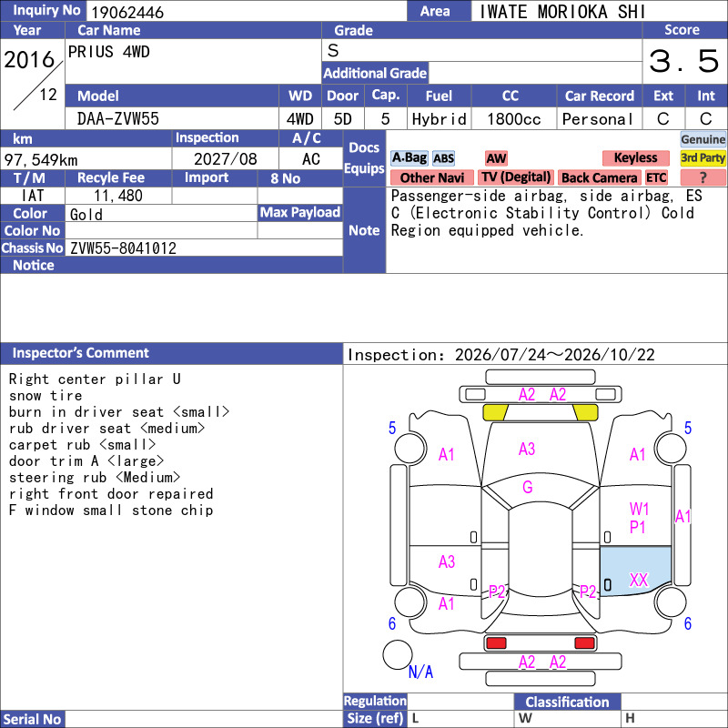Click the area value IWATE MORIOKA SHI
728x728 pixels.
(x=561, y=12)
